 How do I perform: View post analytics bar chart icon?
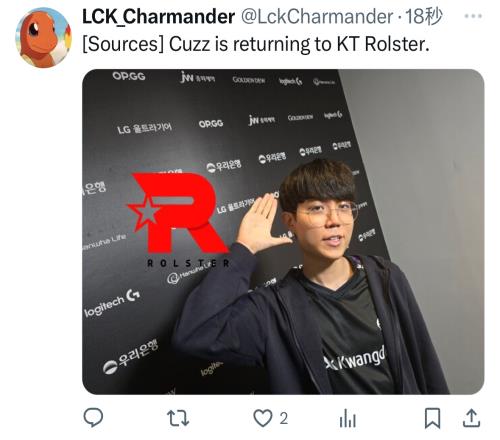[348, 419]
